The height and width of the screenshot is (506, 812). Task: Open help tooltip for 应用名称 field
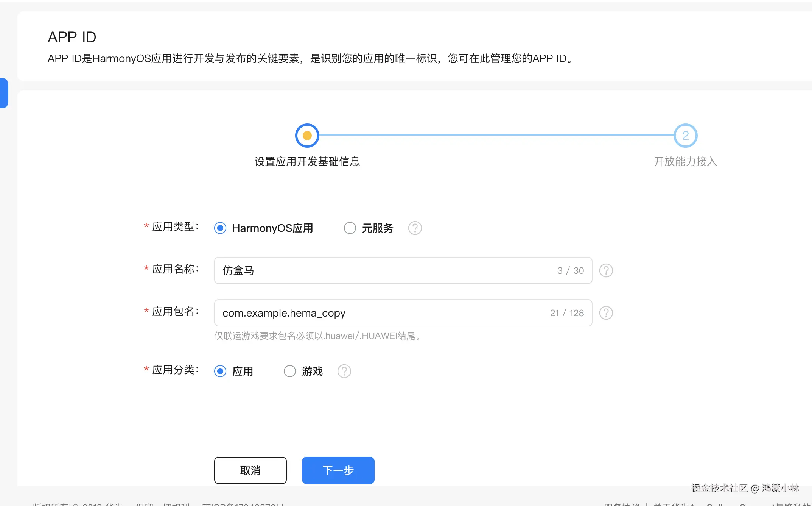[x=606, y=270]
